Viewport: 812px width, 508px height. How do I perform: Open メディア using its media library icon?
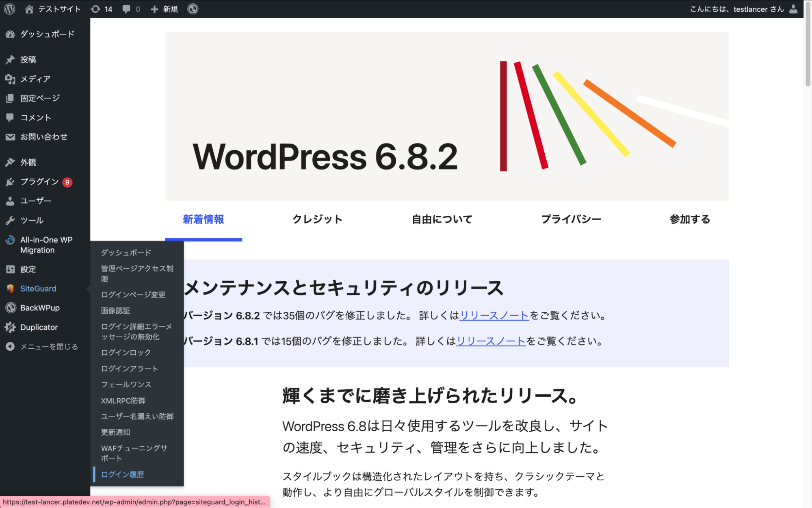10,79
